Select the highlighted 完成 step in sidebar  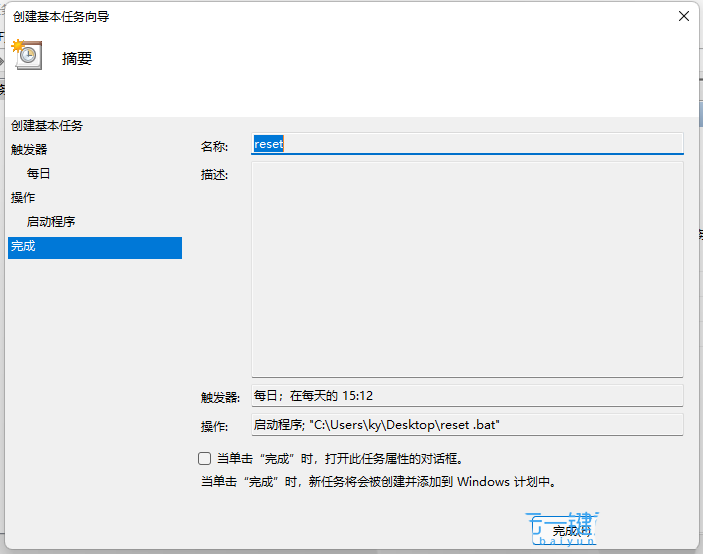coord(95,248)
